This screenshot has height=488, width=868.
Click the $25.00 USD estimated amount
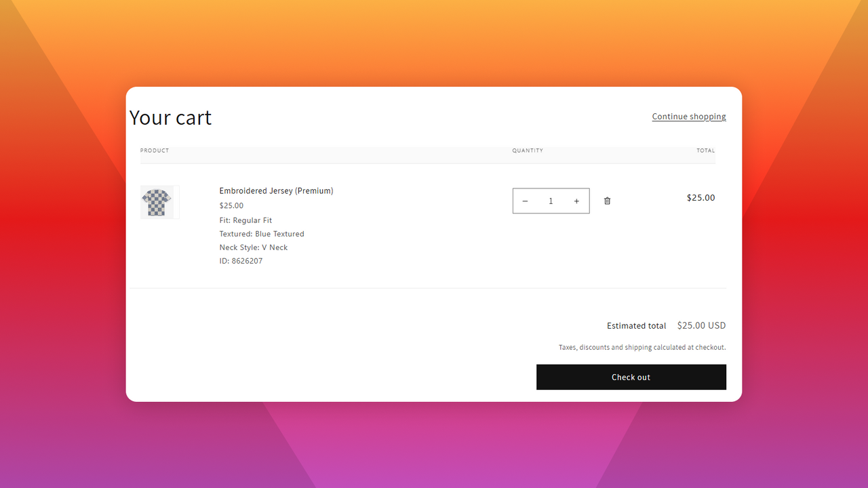(x=702, y=325)
